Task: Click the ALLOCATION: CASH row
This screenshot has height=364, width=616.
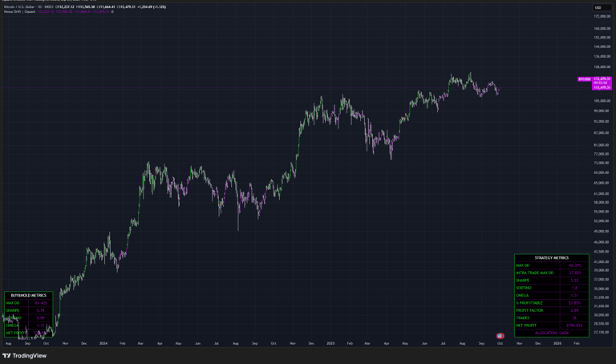Action: point(551,333)
